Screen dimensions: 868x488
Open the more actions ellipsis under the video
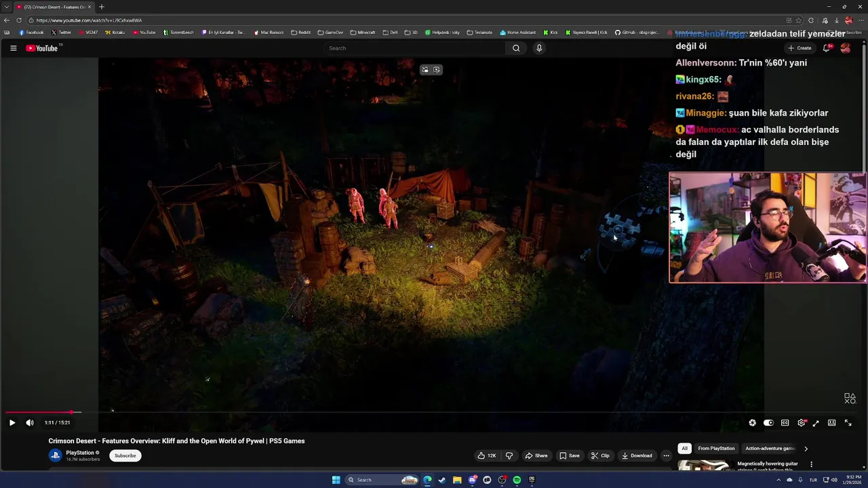coord(666,455)
